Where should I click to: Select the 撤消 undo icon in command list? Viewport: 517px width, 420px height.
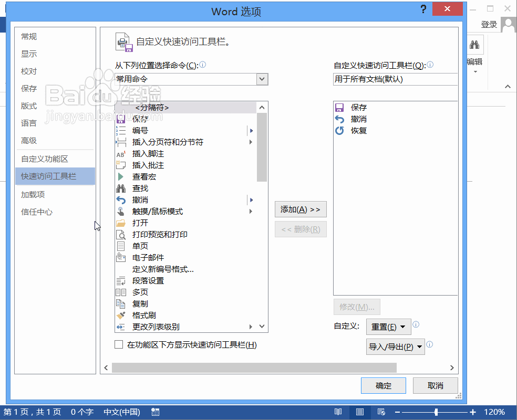click(x=121, y=200)
